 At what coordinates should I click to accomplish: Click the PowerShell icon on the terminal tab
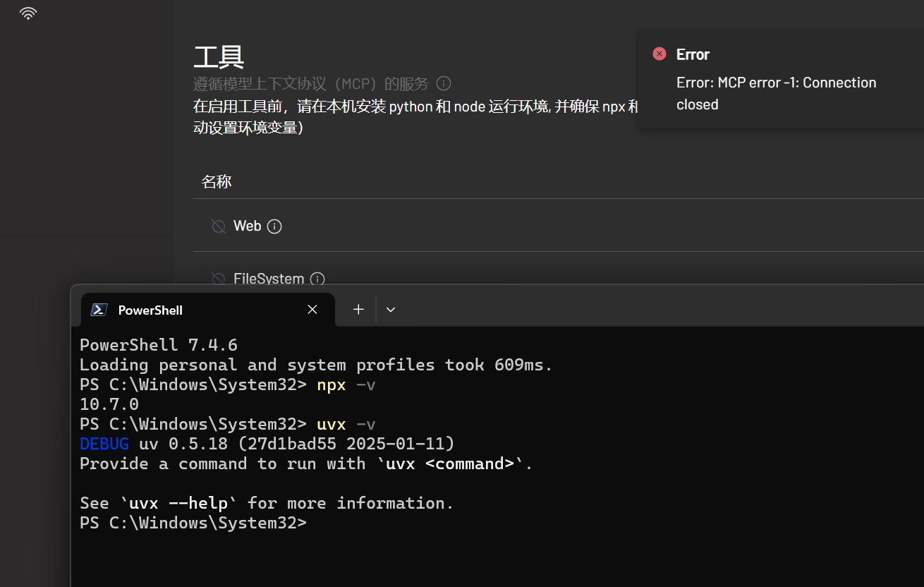pyautogui.click(x=99, y=310)
